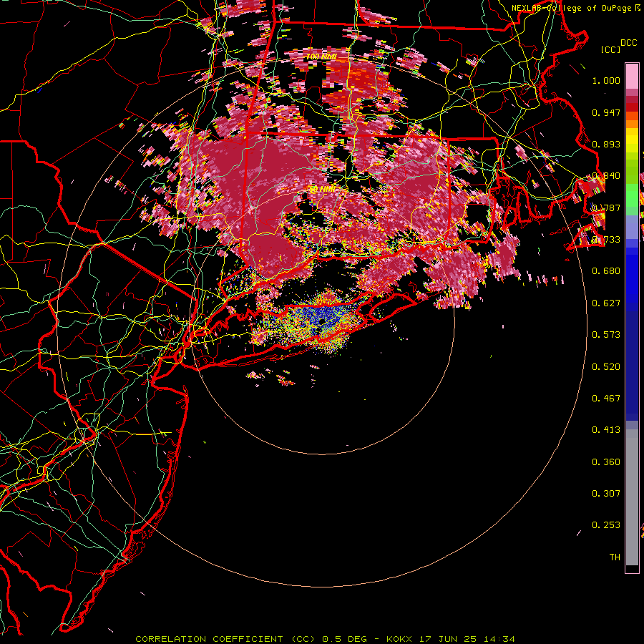The height and width of the screenshot is (644, 644).
Task: Click the 0.947 legend value
Action: (606, 112)
